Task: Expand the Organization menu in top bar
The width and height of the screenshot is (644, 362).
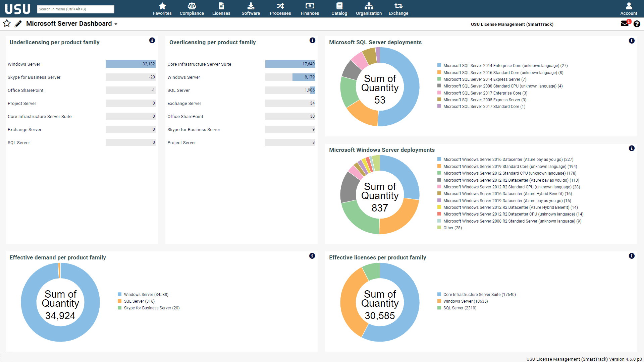Action: [368, 8]
